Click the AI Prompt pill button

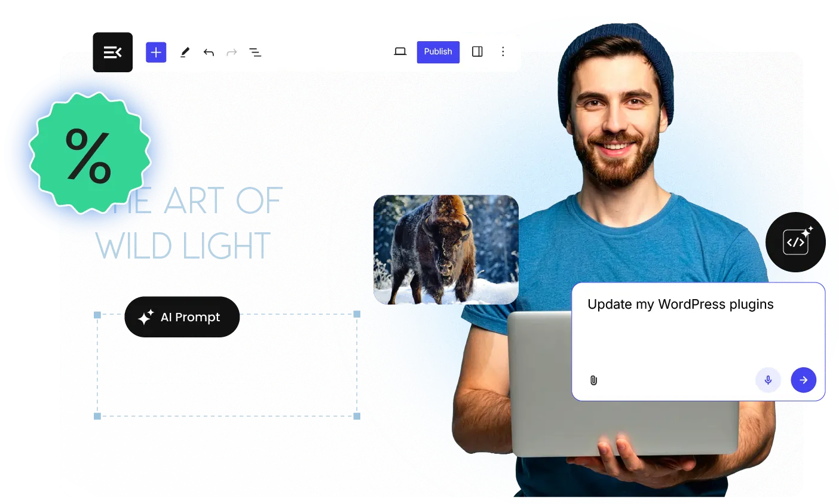coord(182,317)
